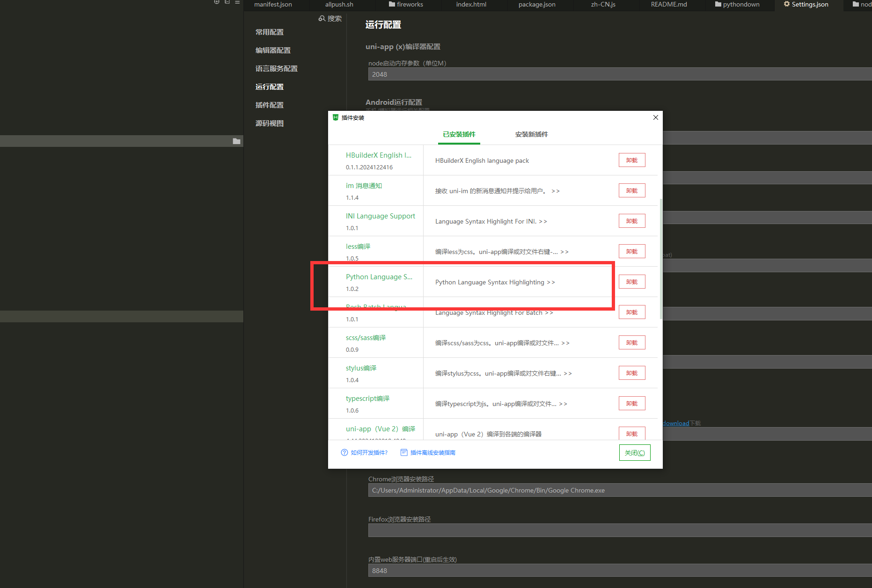Click the search (搜索) icon above the settings list
This screenshot has width=872, height=588.
[322, 18]
